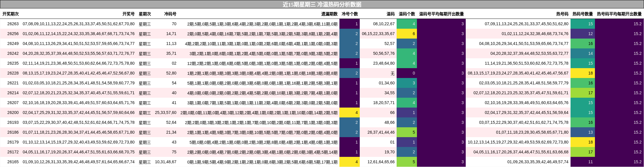The height and width of the screenshot is (167, 644).
Task: Select period number 26235
Action: (x=13, y=63)
